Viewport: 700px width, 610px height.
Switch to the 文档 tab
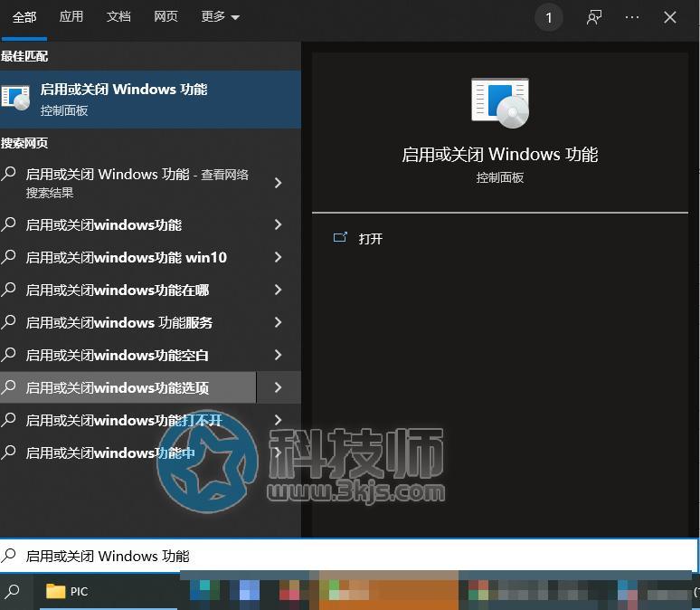118,17
